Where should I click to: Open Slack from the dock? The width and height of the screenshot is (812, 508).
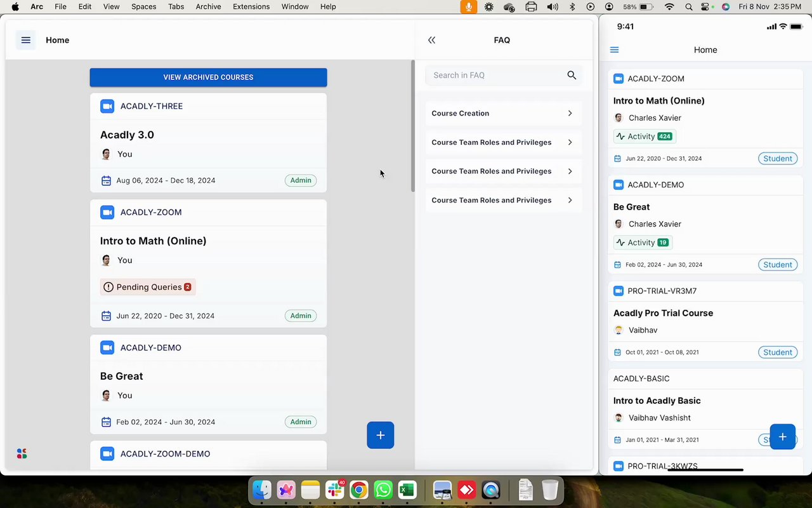(334, 490)
